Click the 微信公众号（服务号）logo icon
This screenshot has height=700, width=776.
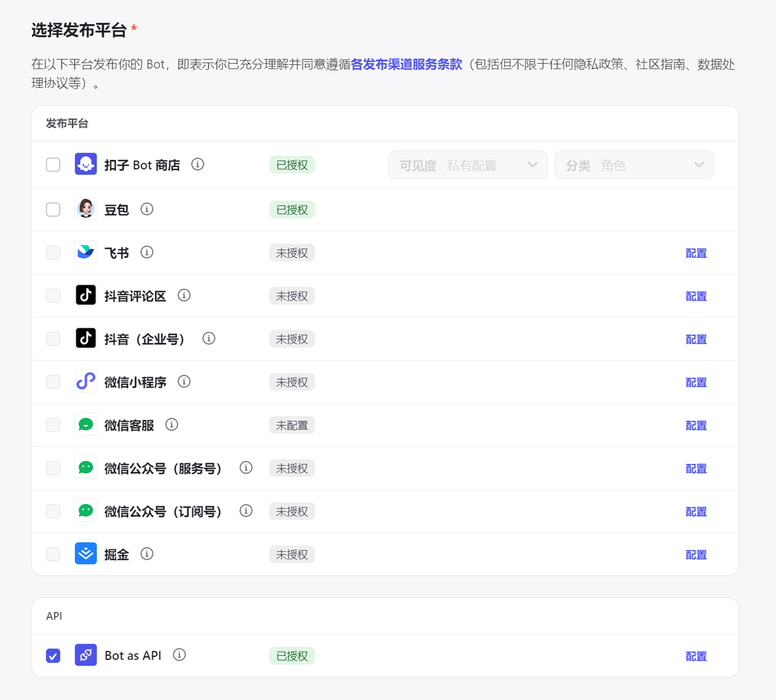[x=85, y=467]
